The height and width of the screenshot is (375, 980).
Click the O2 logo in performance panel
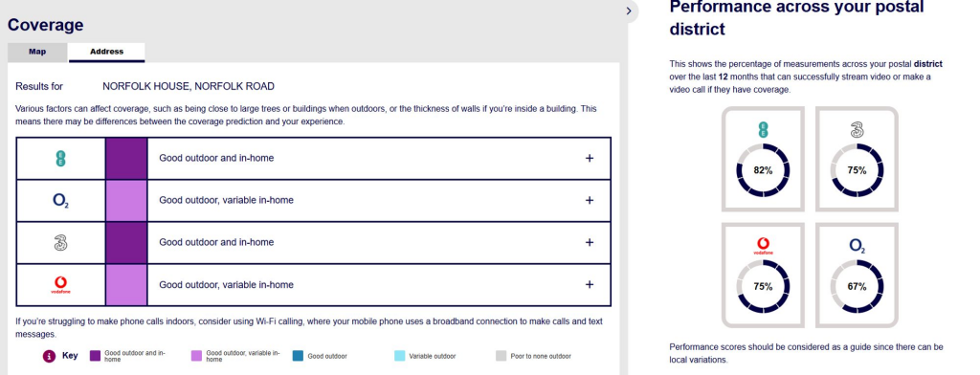coord(857,246)
